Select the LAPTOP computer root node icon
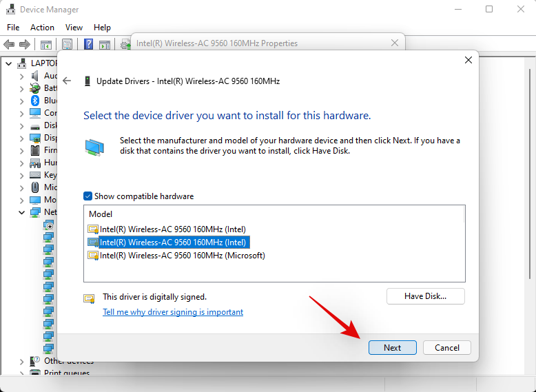Image resolution: width=536 pixels, height=392 pixels. pyautogui.click(x=22, y=63)
